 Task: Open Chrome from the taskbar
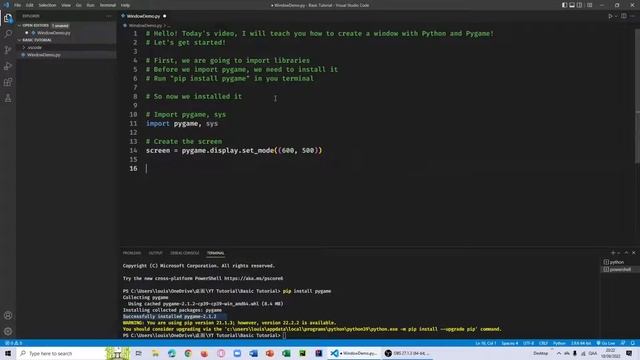188,353
